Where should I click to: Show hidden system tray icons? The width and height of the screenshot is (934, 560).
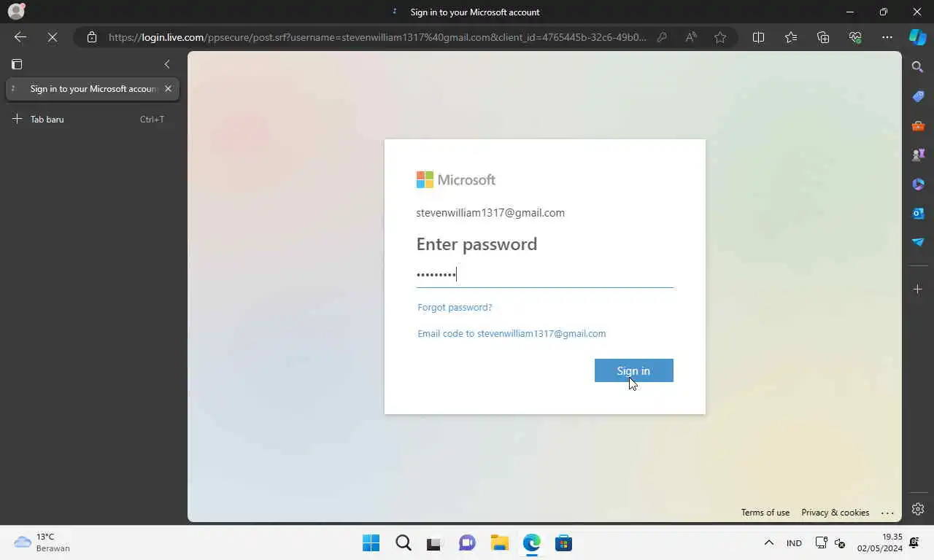[x=768, y=543]
